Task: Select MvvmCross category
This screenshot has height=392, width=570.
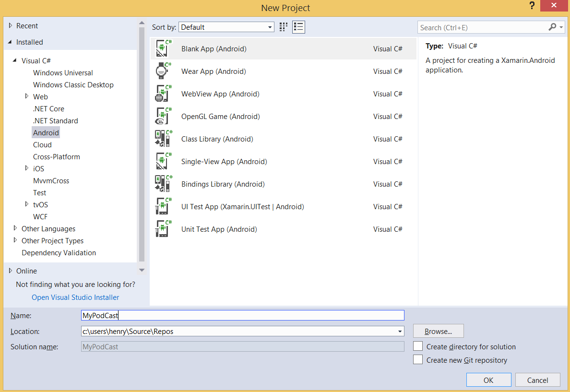Action: [x=51, y=181]
